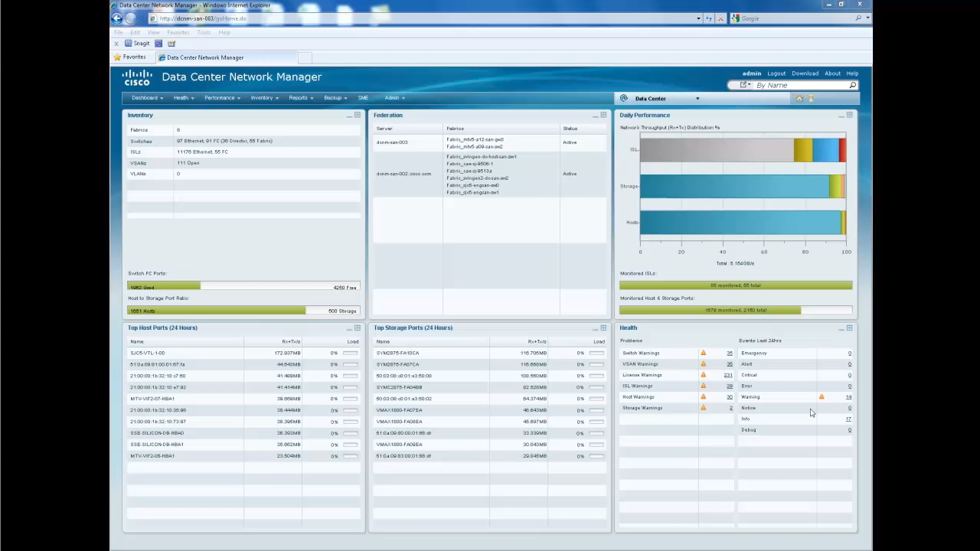Maximize the Federation dashlet
The image size is (980, 551).
point(603,116)
